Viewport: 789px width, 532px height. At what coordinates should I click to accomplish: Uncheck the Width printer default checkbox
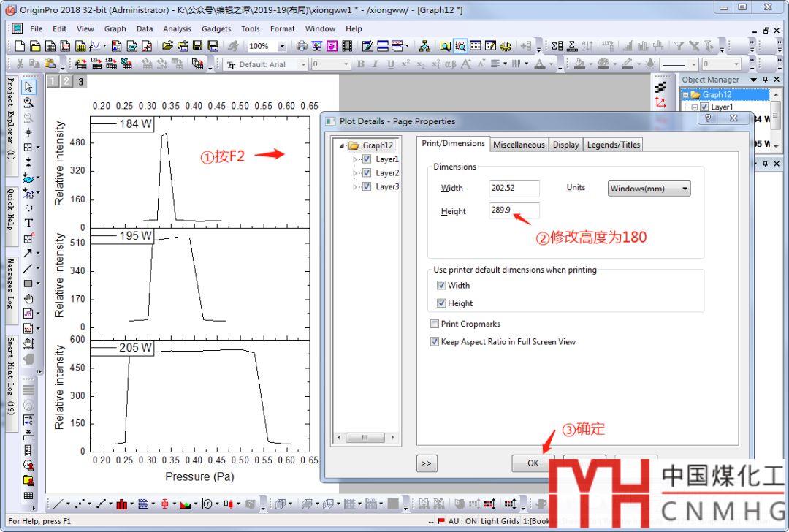point(441,286)
